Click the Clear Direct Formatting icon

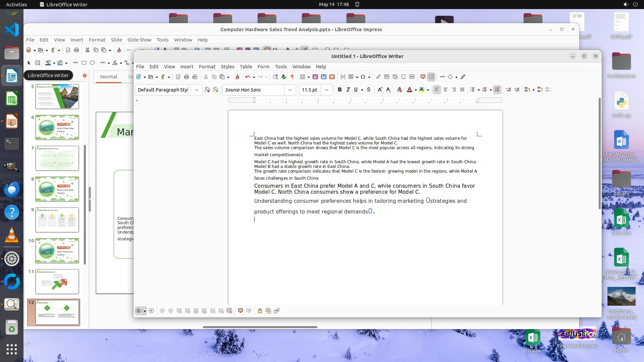click(x=399, y=89)
